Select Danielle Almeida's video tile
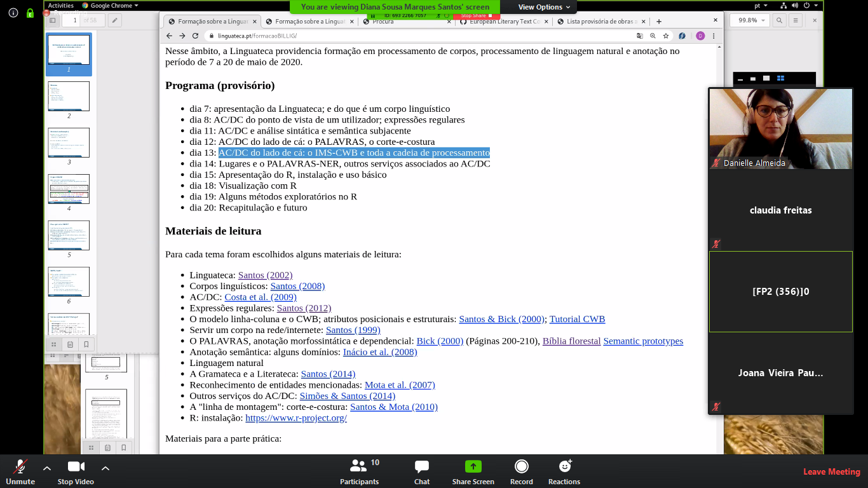The width and height of the screenshot is (868, 488). pyautogui.click(x=780, y=129)
